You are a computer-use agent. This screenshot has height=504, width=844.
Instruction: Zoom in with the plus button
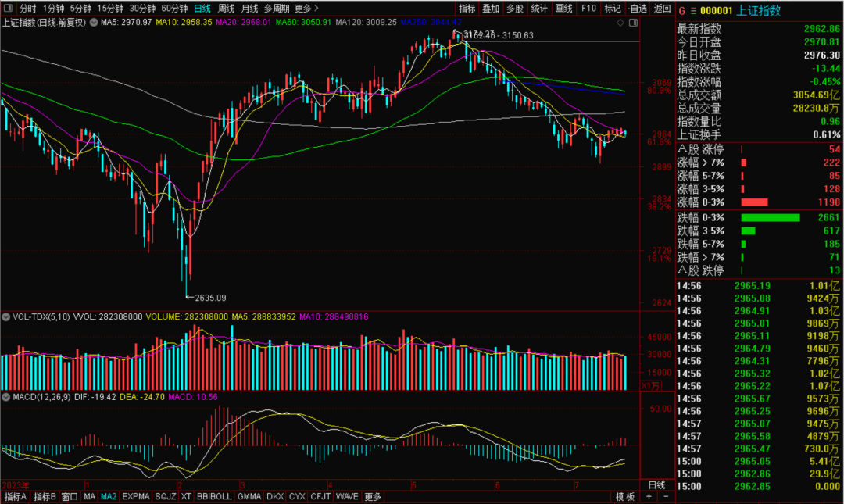(x=649, y=497)
